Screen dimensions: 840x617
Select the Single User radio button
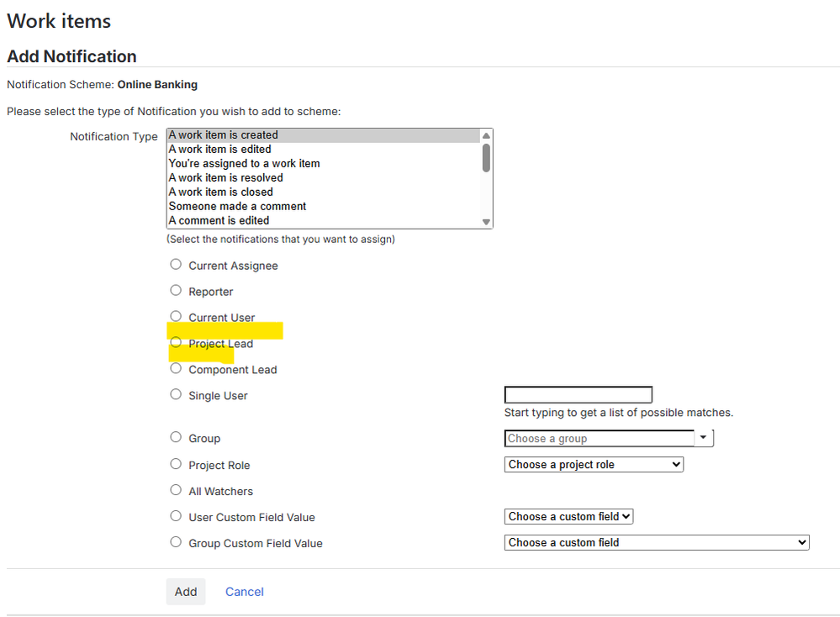pos(176,394)
